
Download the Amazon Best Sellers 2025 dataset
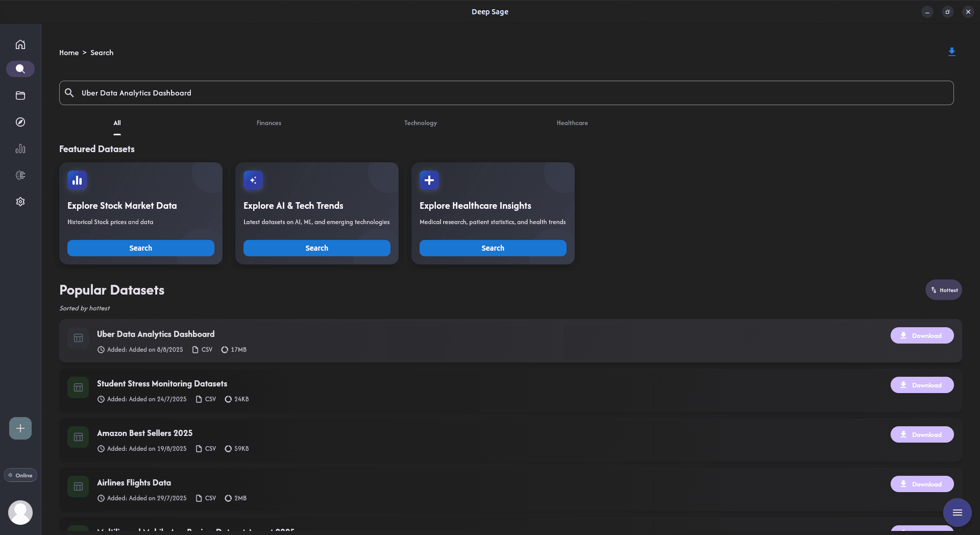point(922,434)
